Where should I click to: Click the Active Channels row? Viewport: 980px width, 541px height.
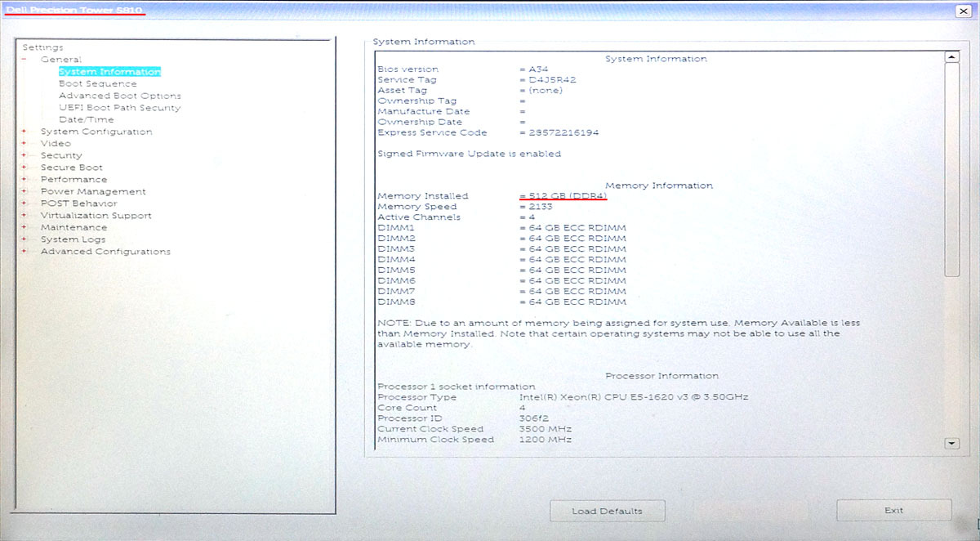[456, 217]
